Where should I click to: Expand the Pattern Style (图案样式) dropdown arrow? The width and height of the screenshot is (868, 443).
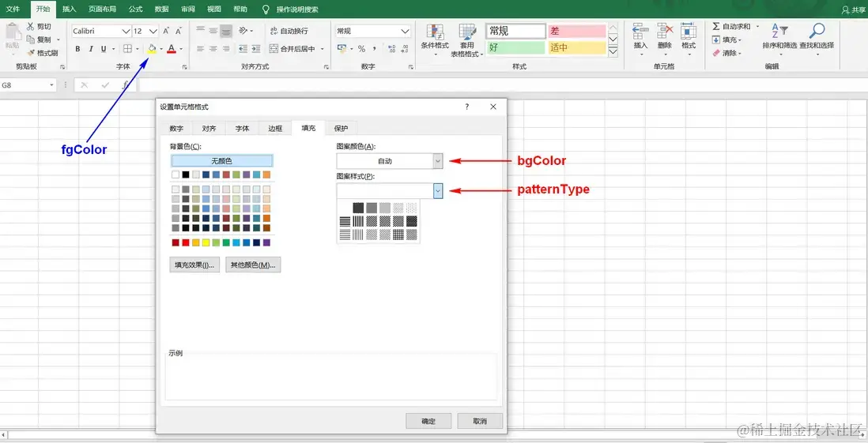coord(438,191)
